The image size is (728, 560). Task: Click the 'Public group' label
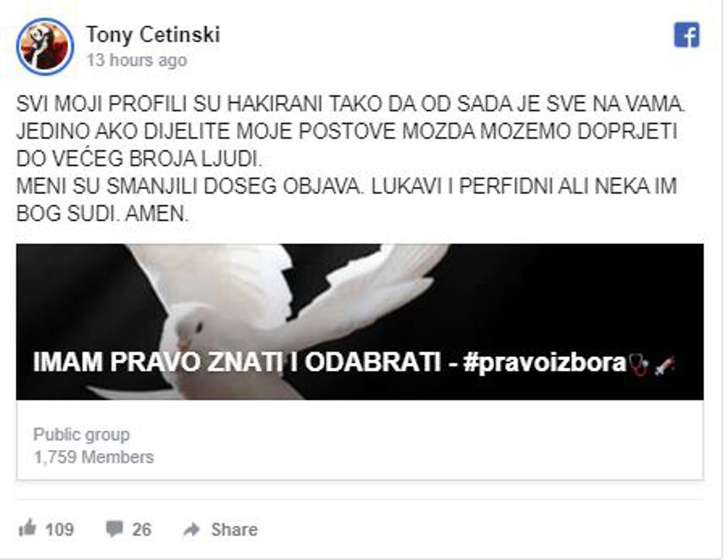pyautogui.click(x=81, y=435)
